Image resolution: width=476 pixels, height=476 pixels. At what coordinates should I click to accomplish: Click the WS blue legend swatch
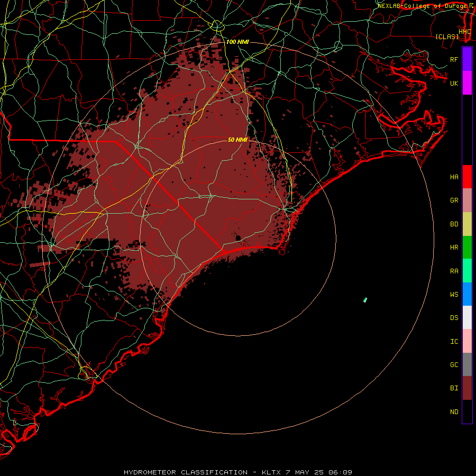coord(467,294)
